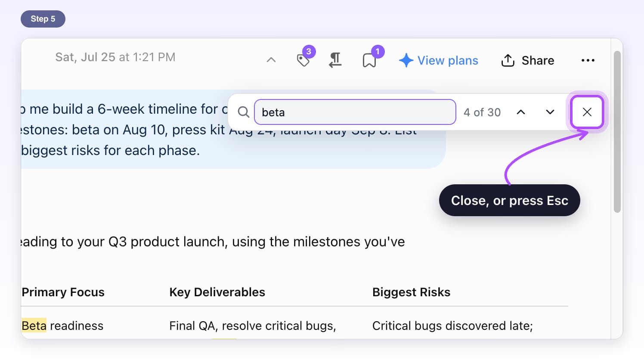Click the 'Q3 product launch' response sentence

point(213,242)
